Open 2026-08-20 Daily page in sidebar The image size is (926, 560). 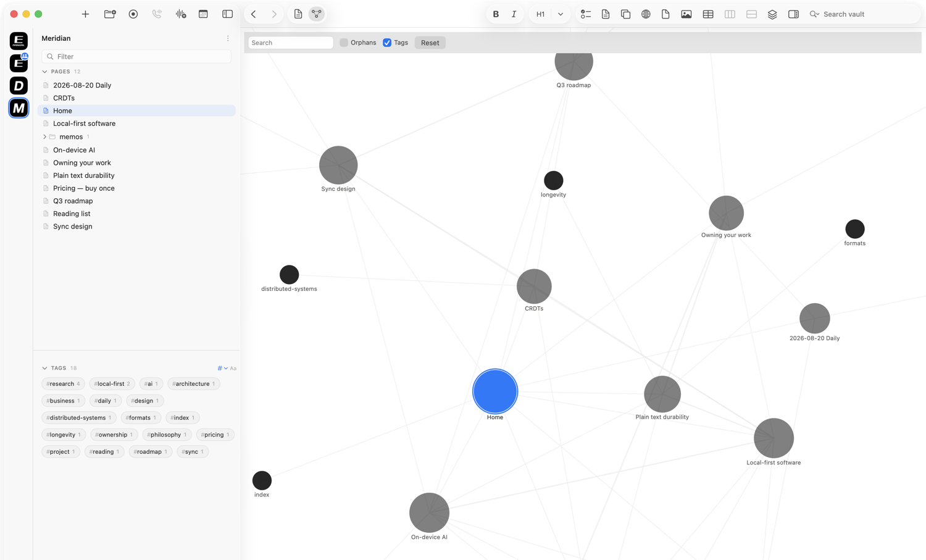(x=136, y=85)
